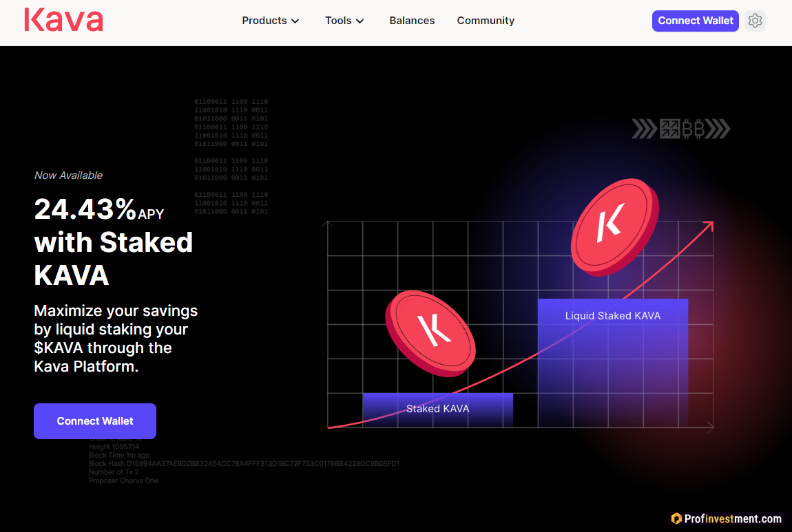Click the 24.43% APY heading
This screenshot has height=532, width=792.
coord(99,209)
